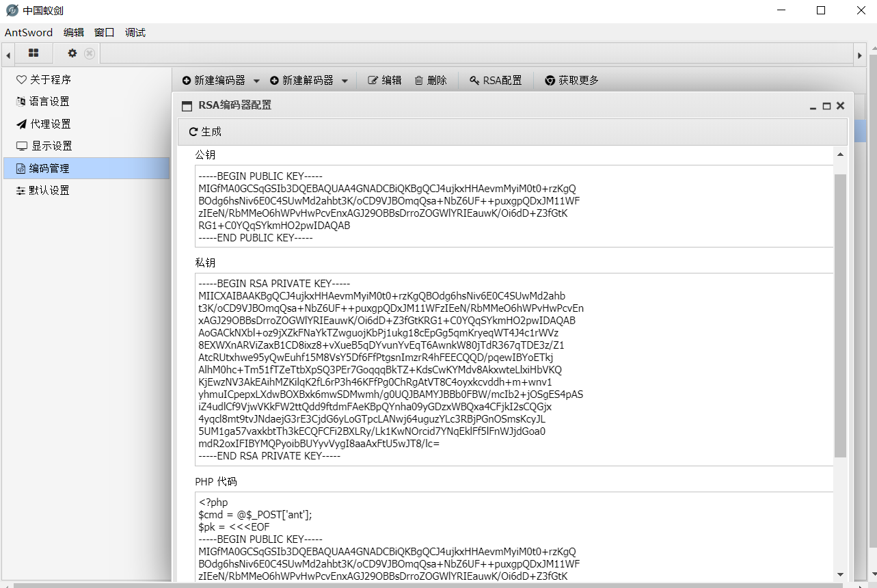Click the refresh icon beside 生成
Screen dimensions: 877x588
193,132
